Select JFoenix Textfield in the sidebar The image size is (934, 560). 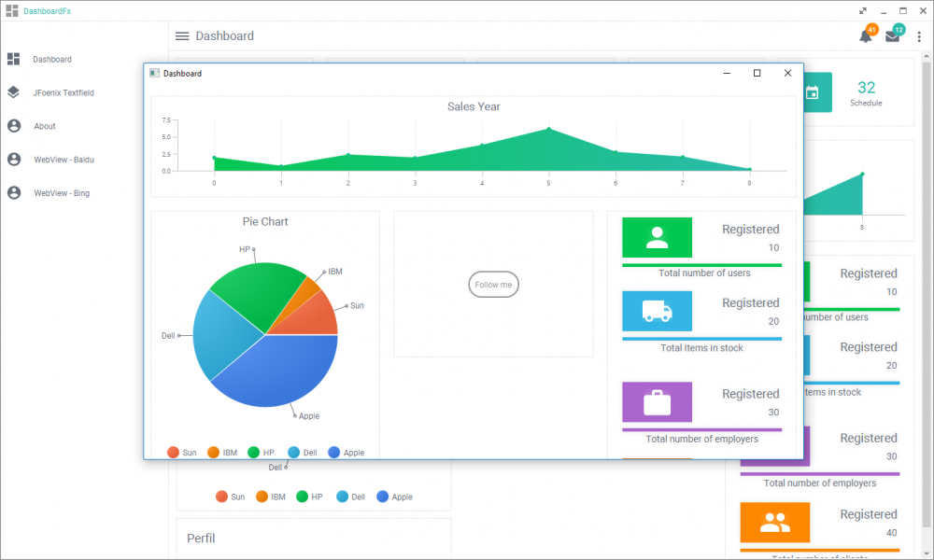[x=65, y=92]
